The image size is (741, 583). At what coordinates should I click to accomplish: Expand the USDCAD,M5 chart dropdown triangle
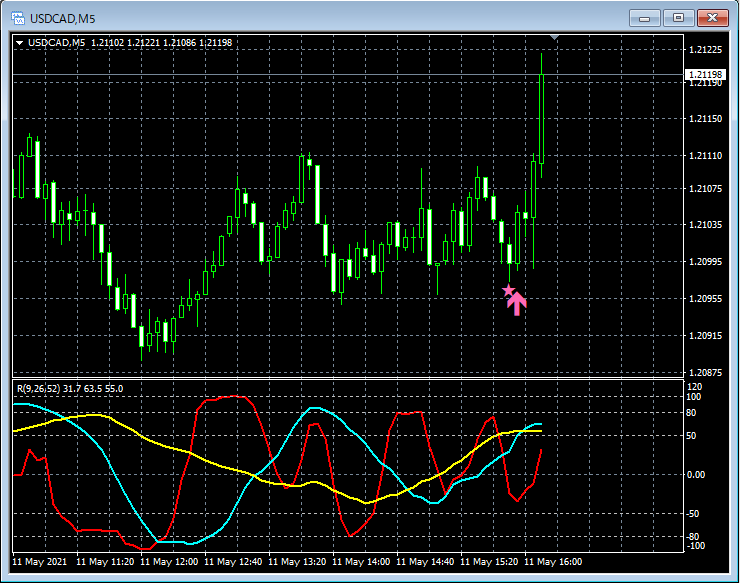click(x=19, y=43)
